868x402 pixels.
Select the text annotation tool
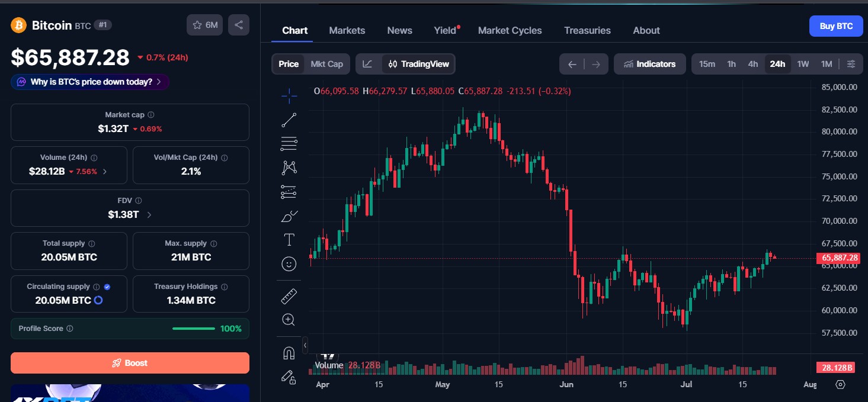pyautogui.click(x=289, y=240)
